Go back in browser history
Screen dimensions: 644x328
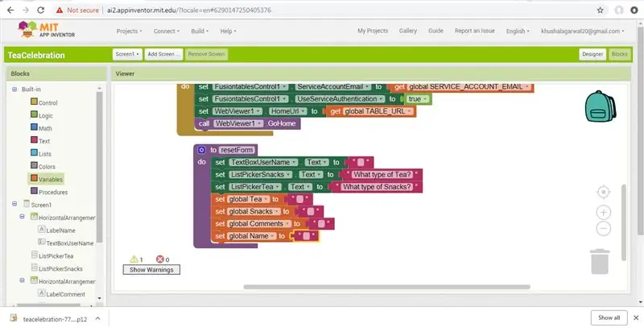pyautogui.click(x=10, y=10)
